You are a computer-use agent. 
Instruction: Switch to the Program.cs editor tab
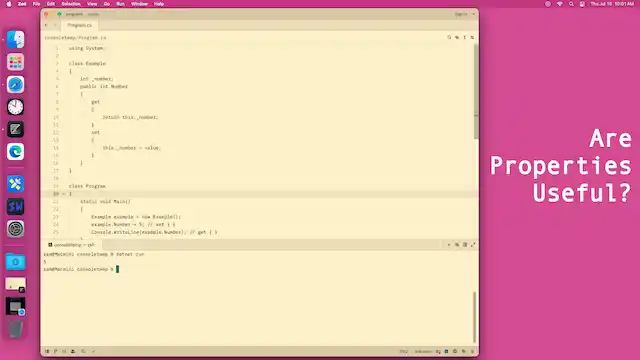tap(80, 25)
